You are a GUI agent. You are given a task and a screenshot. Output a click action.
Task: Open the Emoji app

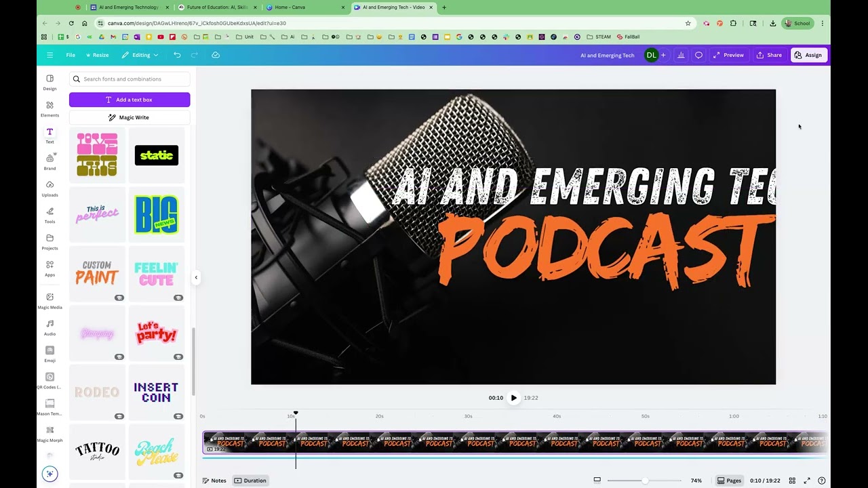coord(50,354)
